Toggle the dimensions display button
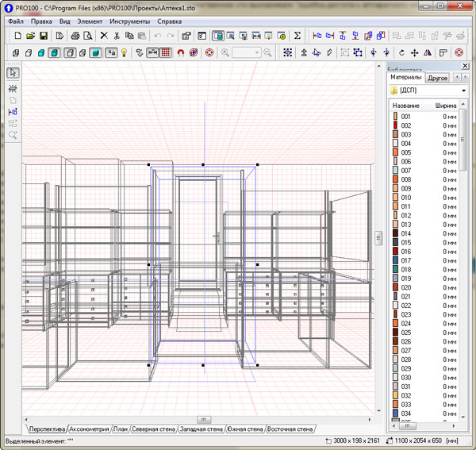Image resolution: width=476 pixels, height=450 pixels. click(152, 53)
